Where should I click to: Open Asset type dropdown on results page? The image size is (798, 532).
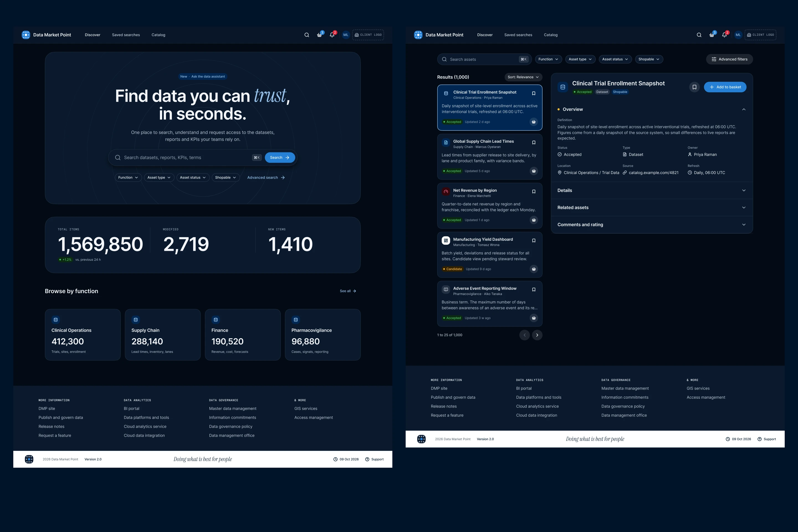[580, 59]
